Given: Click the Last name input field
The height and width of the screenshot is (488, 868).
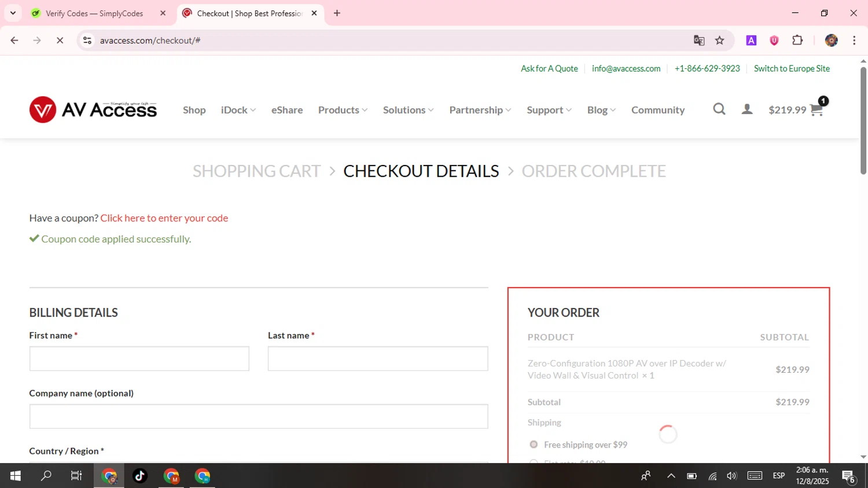Looking at the screenshot, I should click(x=378, y=358).
